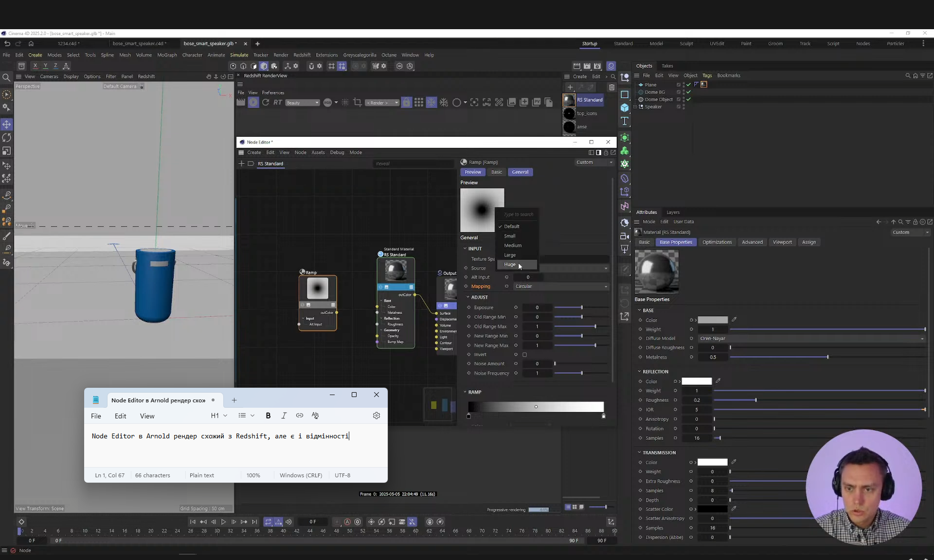Toggle Dome Object's enabled checkmark
The height and width of the screenshot is (560, 934).
[688, 99]
